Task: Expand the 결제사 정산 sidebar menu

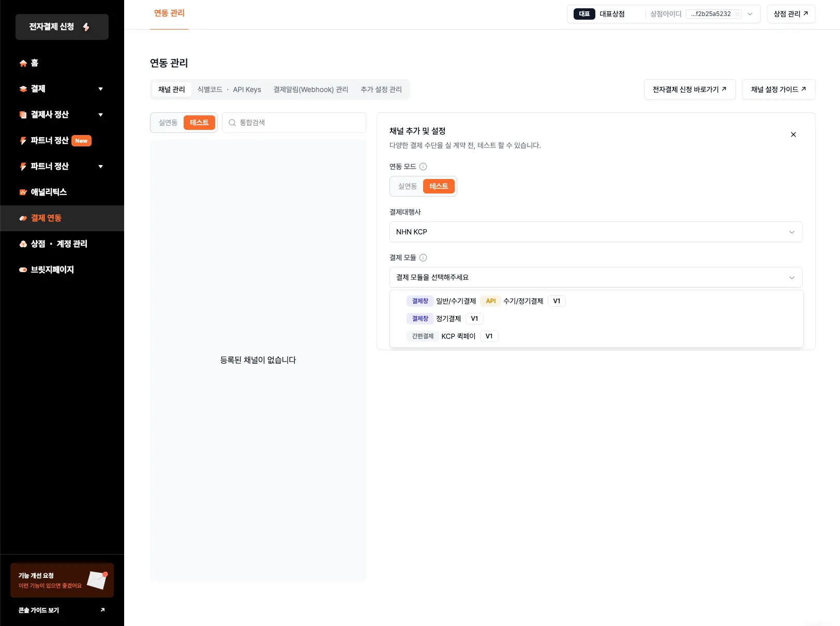Action: coord(100,115)
